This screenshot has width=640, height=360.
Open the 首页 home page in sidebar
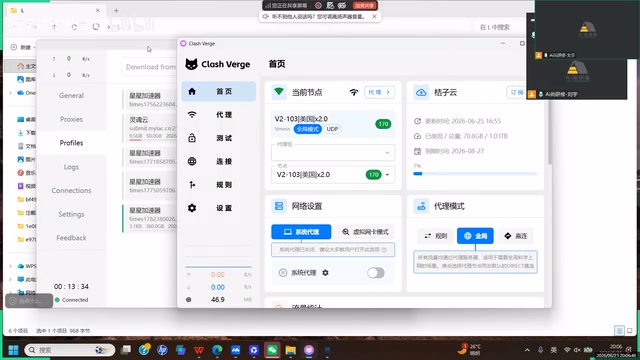(x=219, y=91)
